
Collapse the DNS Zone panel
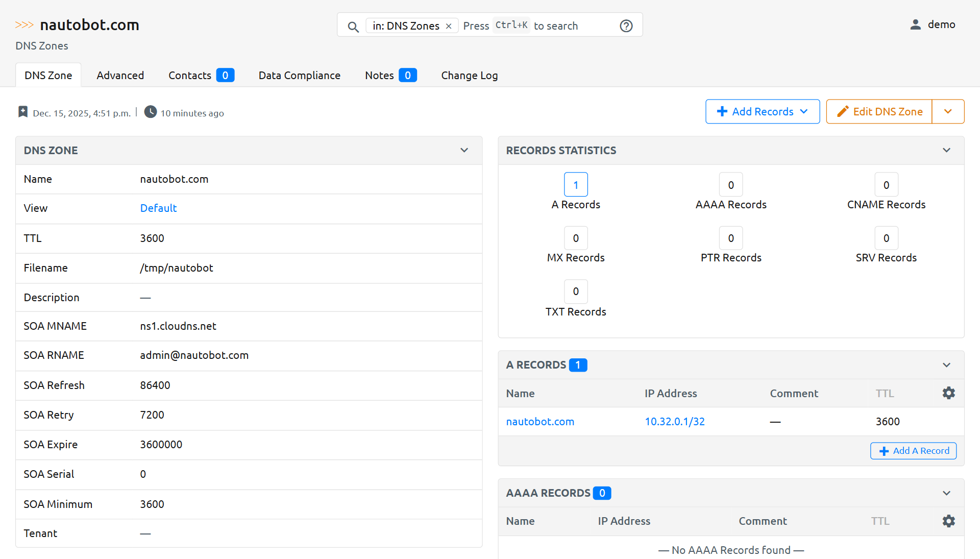[464, 150]
